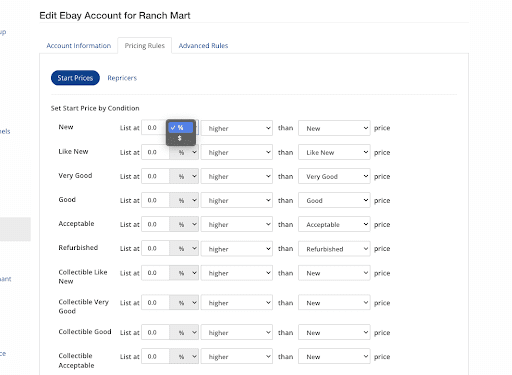
Task: Click the Acceptable row amount input
Action: click(155, 224)
